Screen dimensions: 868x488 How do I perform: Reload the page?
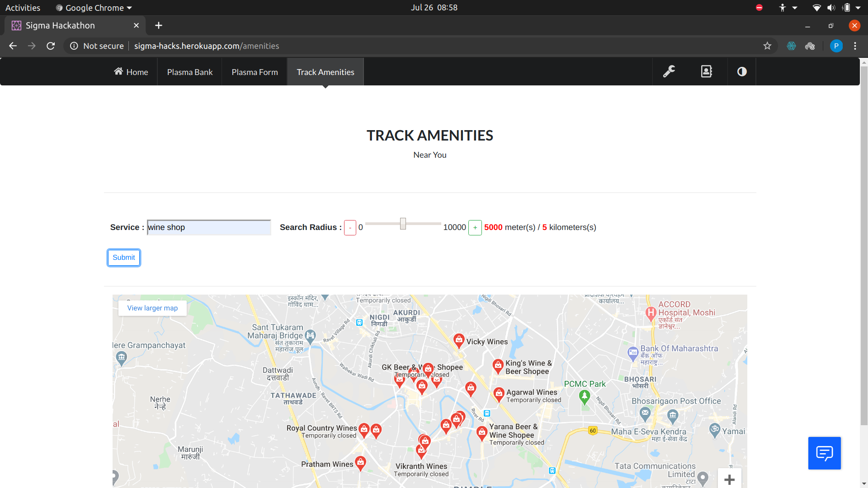pyautogui.click(x=51, y=46)
